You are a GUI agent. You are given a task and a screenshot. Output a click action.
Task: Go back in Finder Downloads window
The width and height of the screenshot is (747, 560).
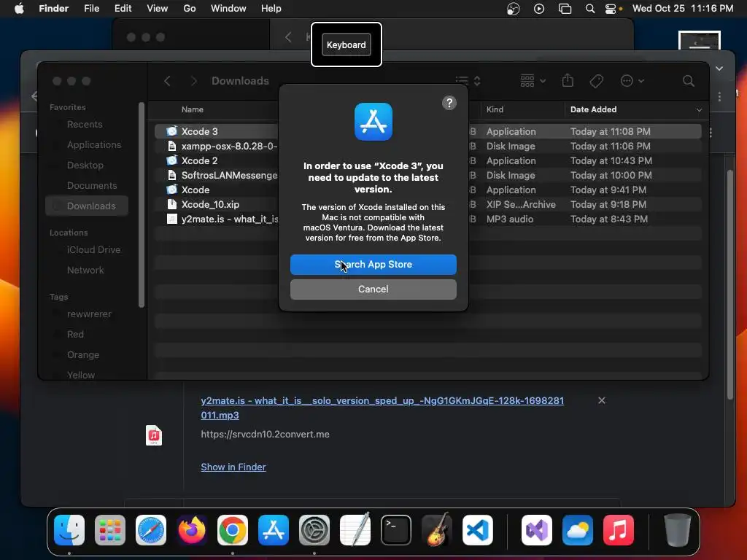click(167, 81)
